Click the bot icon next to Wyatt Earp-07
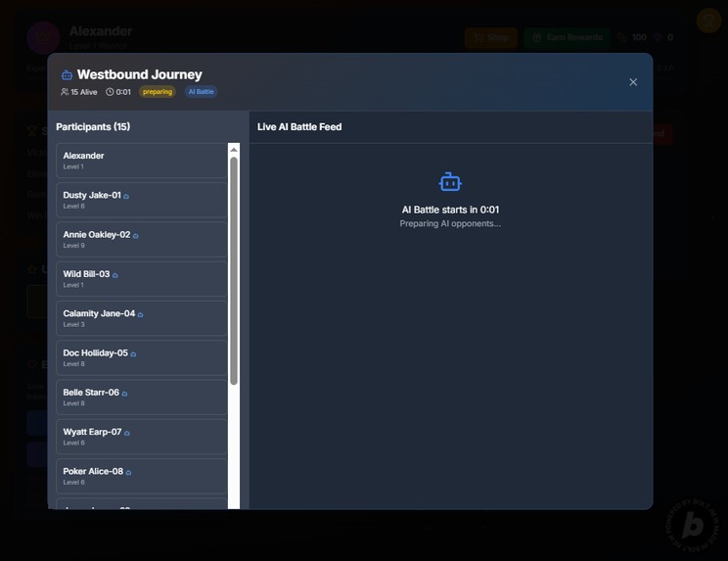Viewport: 728px width, 561px height. (127, 434)
